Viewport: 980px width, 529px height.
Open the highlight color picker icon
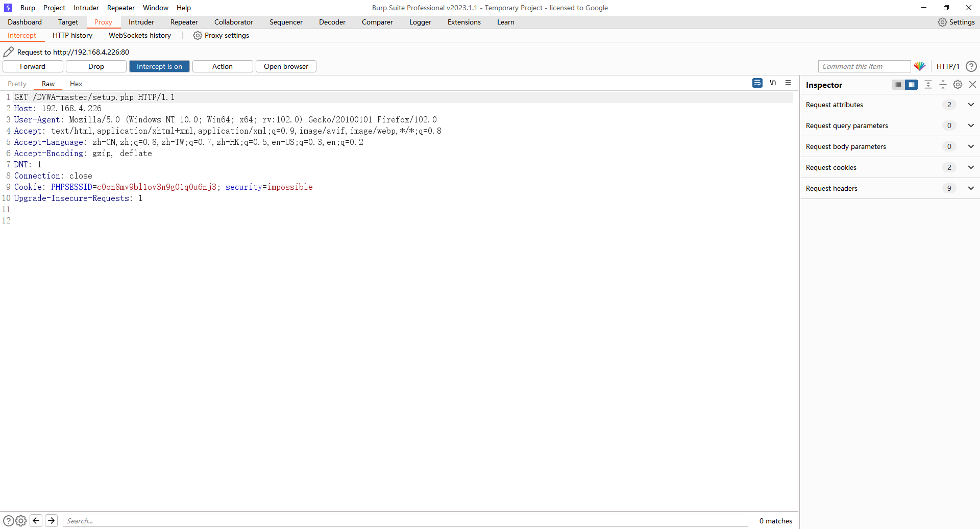click(x=920, y=66)
